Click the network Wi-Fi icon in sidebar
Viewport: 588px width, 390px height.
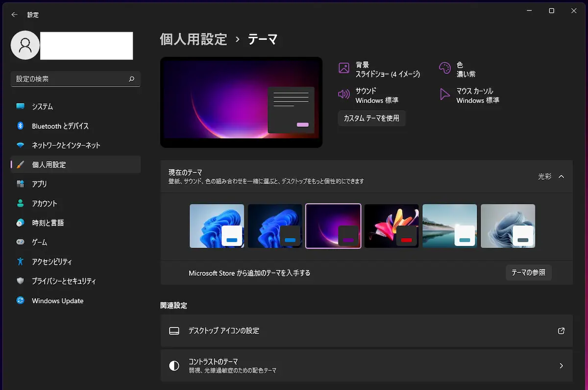20,146
